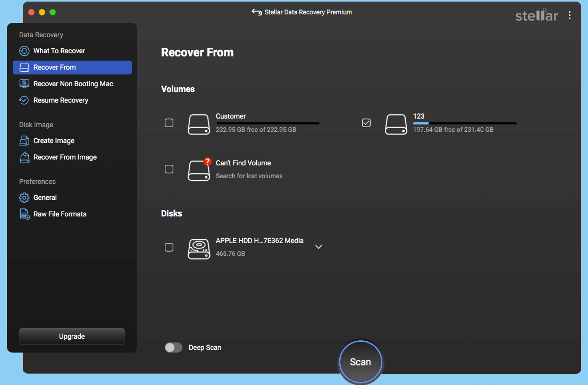Check the Customer volume checkbox
588x385 pixels.
click(x=169, y=123)
